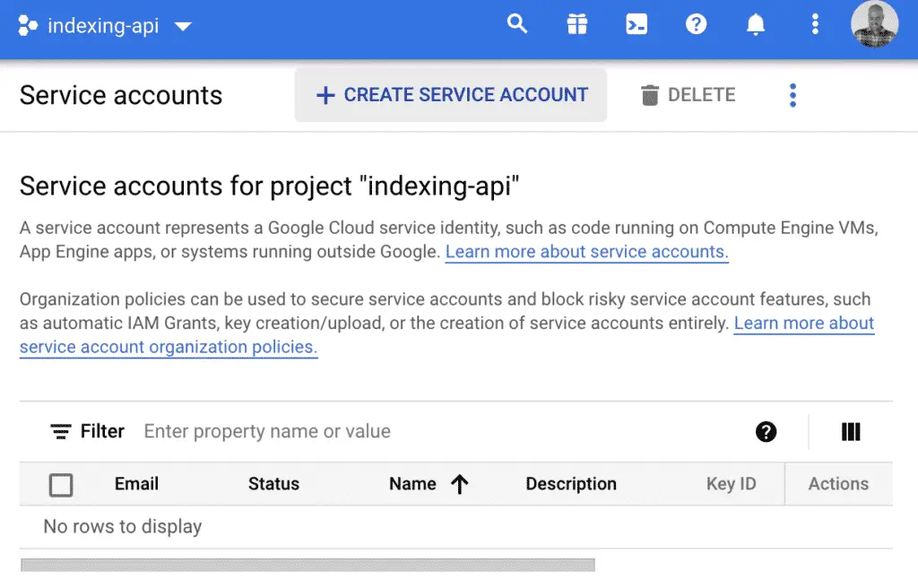Open the more actions menu beside Delete

792,96
